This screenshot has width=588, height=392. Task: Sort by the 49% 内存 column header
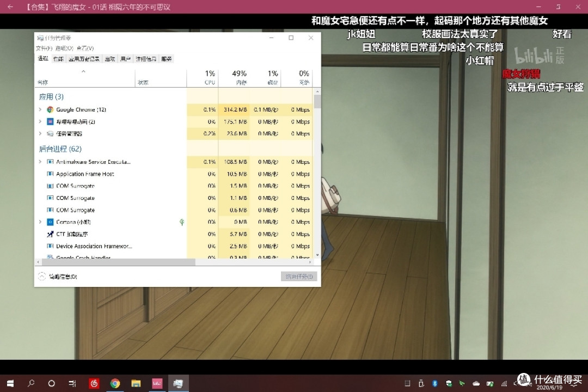pos(234,78)
